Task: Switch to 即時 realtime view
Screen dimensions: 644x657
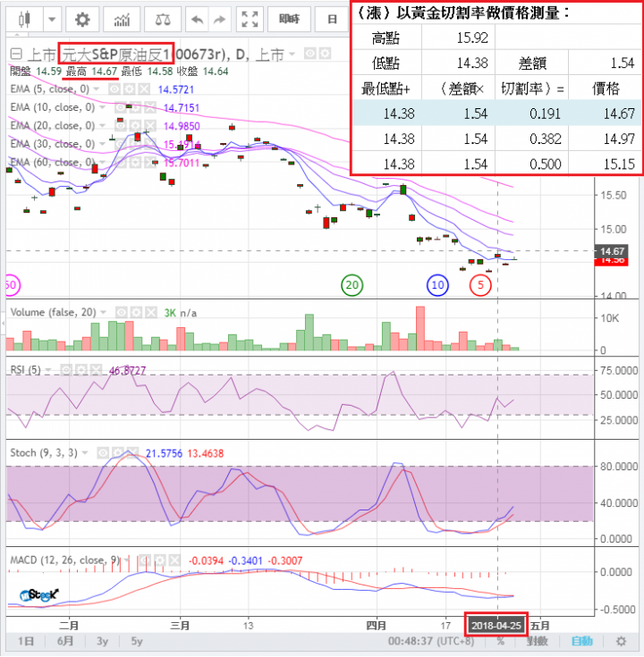Action: [289, 20]
